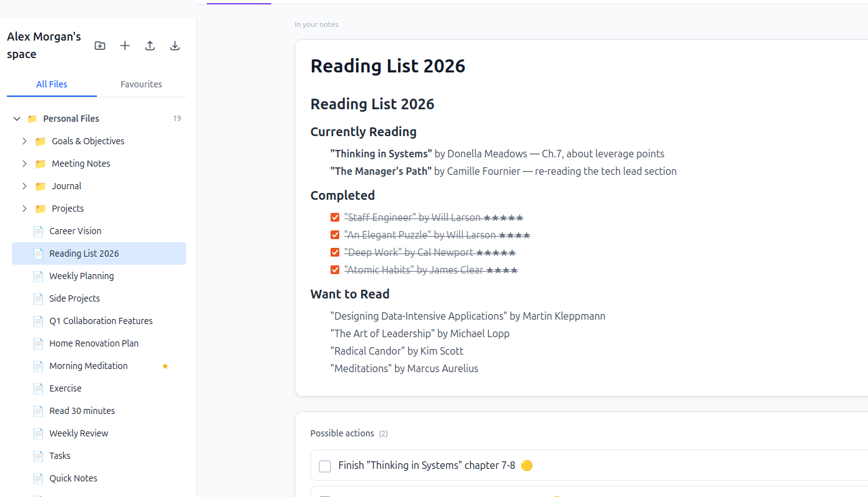Expand the Journal folder
The height and width of the screenshot is (497, 868).
[x=24, y=186]
